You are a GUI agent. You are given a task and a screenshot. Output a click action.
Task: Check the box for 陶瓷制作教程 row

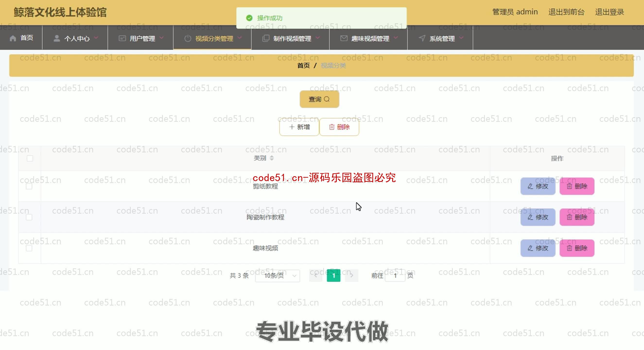click(29, 217)
